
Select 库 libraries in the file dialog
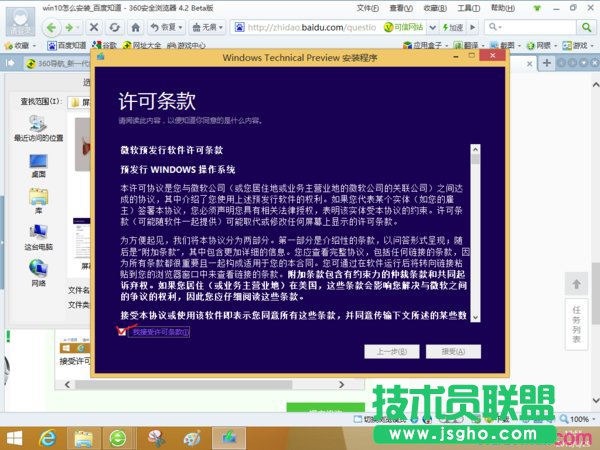(38, 202)
